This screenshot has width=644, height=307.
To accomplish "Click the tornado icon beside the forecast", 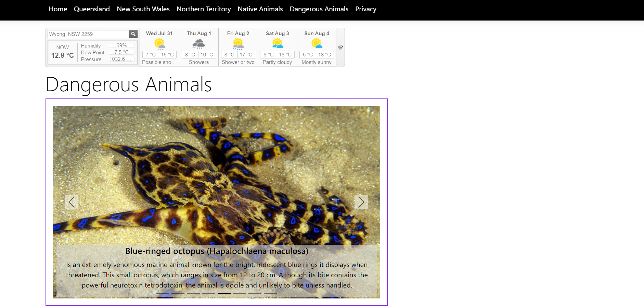I will pyautogui.click(x=340, y=48).
